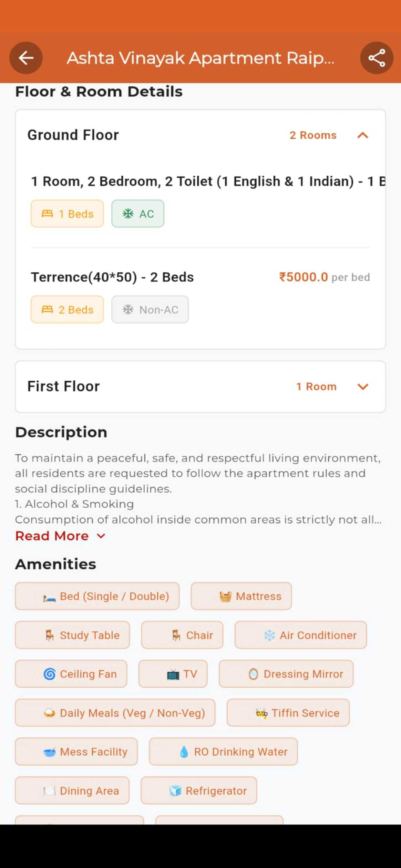401x868 pixels.
Task: Tap the Tiffin Service amenity chip
Action: [288, 713]
